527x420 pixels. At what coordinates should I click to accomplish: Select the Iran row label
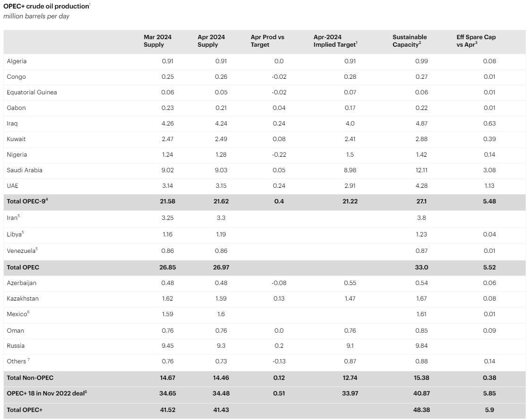tap(13, 218)
